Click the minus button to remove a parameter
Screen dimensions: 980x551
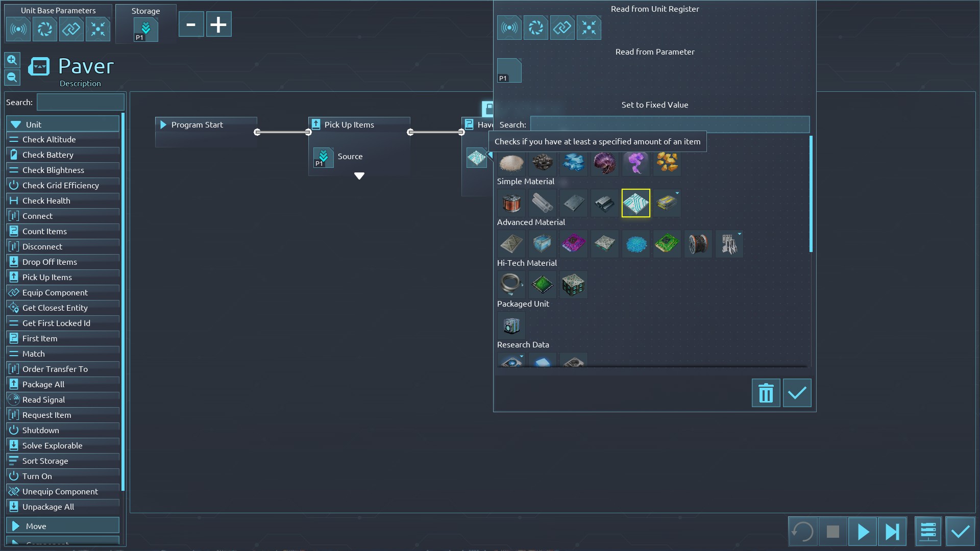pyautogui.click(x=191, y=24)
